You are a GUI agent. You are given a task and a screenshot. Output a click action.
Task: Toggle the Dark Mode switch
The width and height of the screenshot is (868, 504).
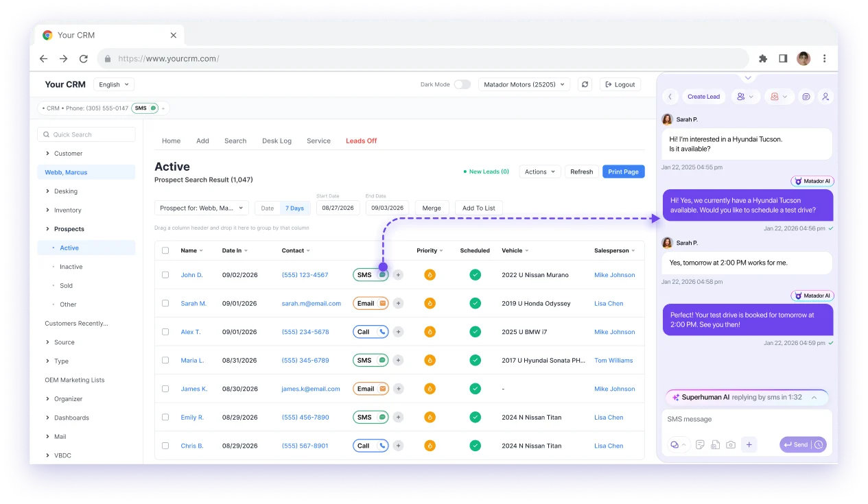(x=462, y=84)
